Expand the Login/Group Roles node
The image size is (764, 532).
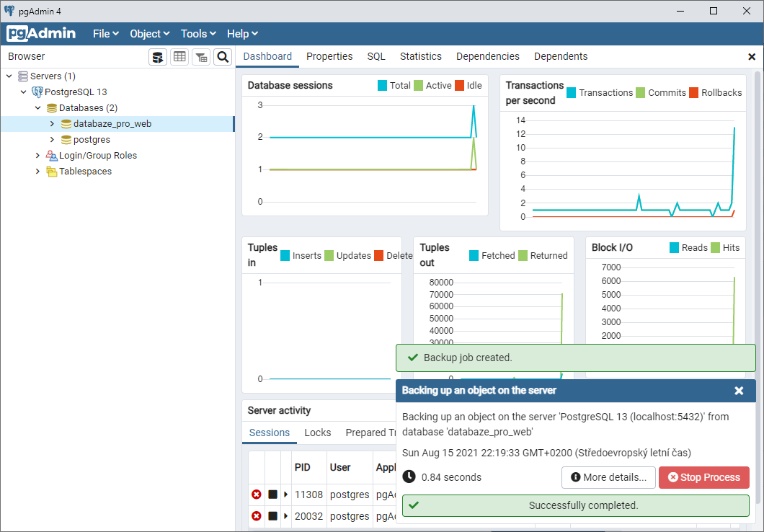point(37,155)
